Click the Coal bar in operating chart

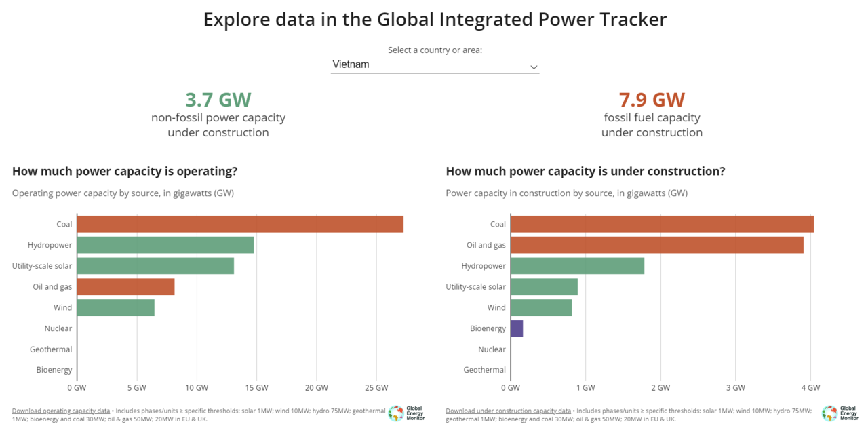pos(240,224)
